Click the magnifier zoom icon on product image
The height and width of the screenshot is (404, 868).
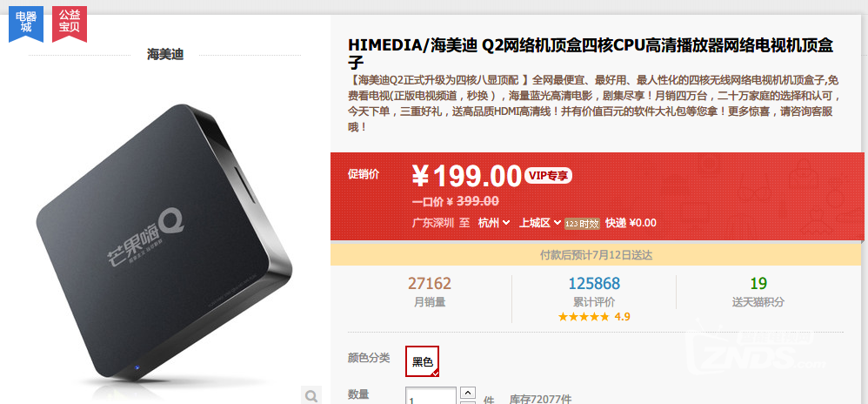point(311,395)
